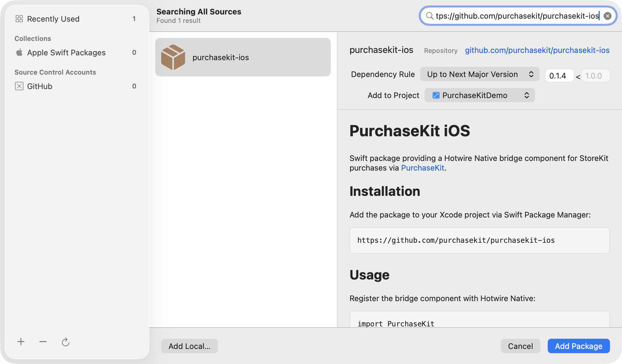This screenshot has height=364, width=622.
Task: Select the GitHub source control account
Action: pyautogui.click(x=77, y=86)
